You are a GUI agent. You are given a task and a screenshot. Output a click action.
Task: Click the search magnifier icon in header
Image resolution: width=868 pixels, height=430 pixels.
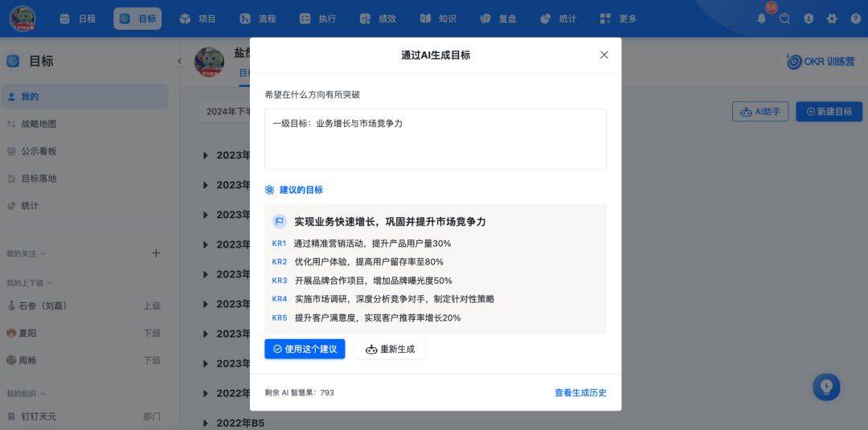tap(785, 18)
